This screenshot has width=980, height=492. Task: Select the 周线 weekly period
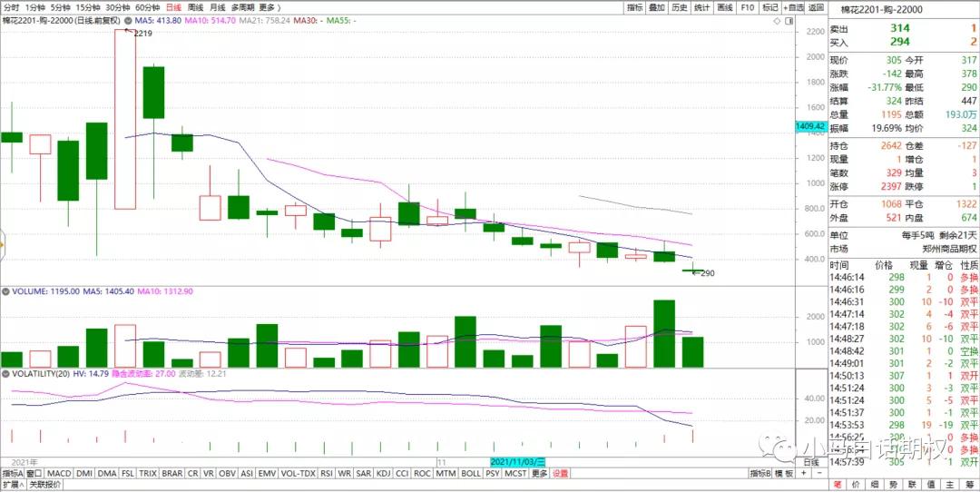tap(194, 7)
